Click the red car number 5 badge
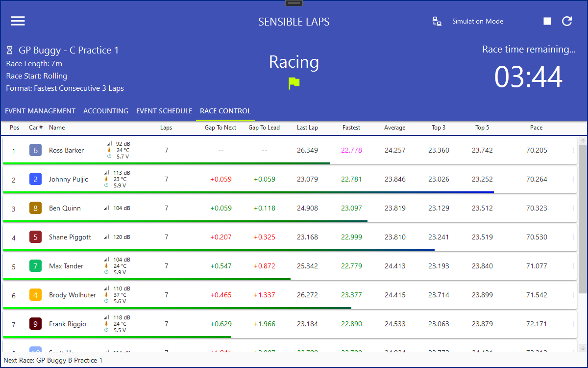Image resolution: width=588 pixels, height=368 pixels. pyautogui.click(x=35, y=237)
